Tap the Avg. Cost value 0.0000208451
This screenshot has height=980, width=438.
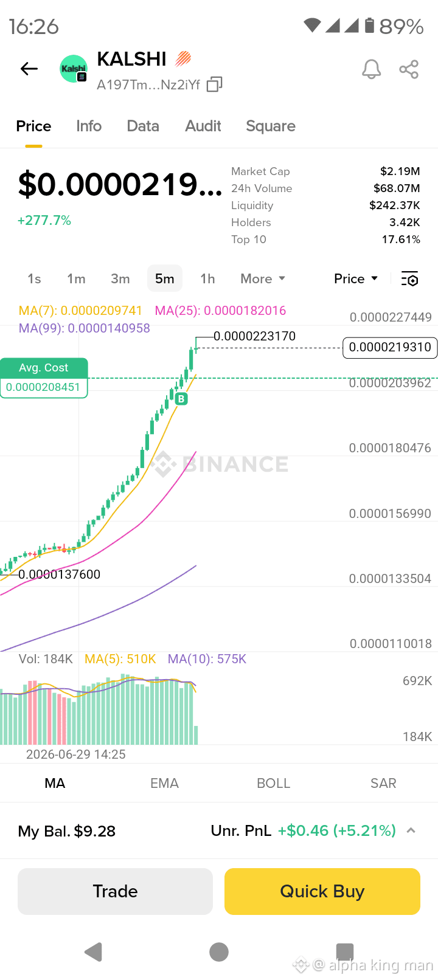(43, 387)
